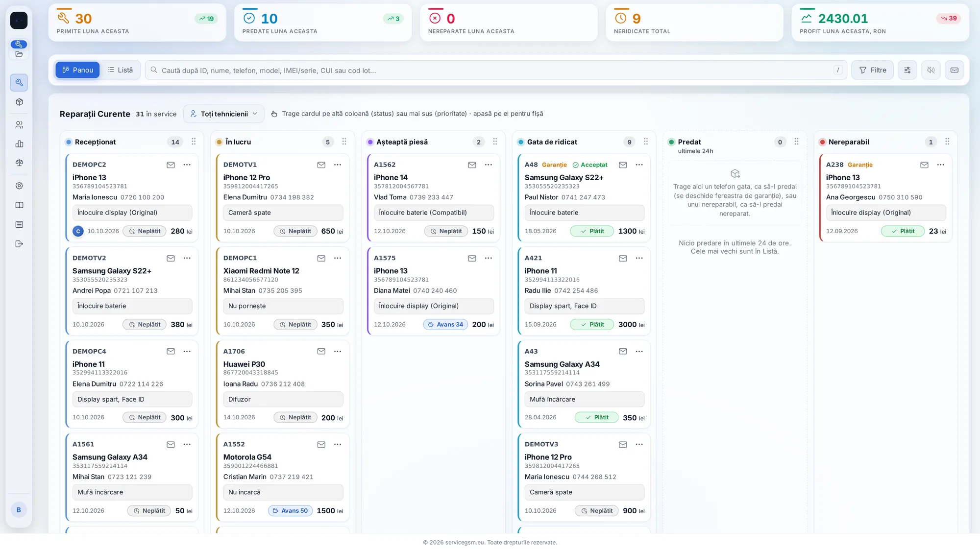Open the iPhone 12 Pro DEMOTV1 card

[x=283, y=198]
